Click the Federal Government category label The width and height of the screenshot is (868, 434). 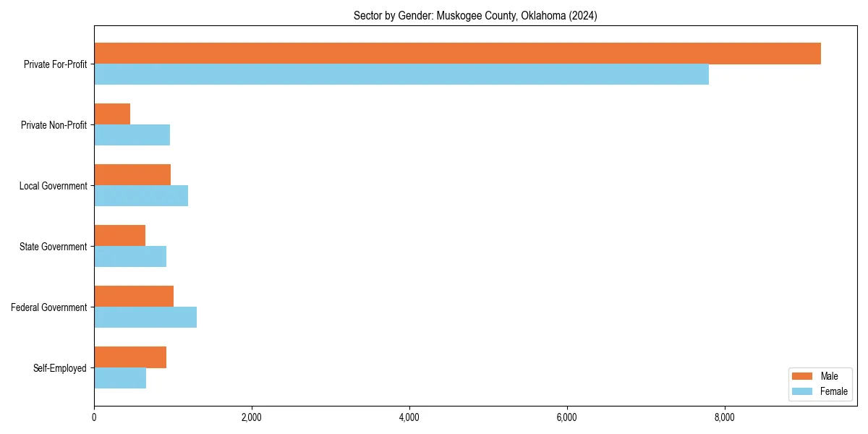[x=48, y=307]
